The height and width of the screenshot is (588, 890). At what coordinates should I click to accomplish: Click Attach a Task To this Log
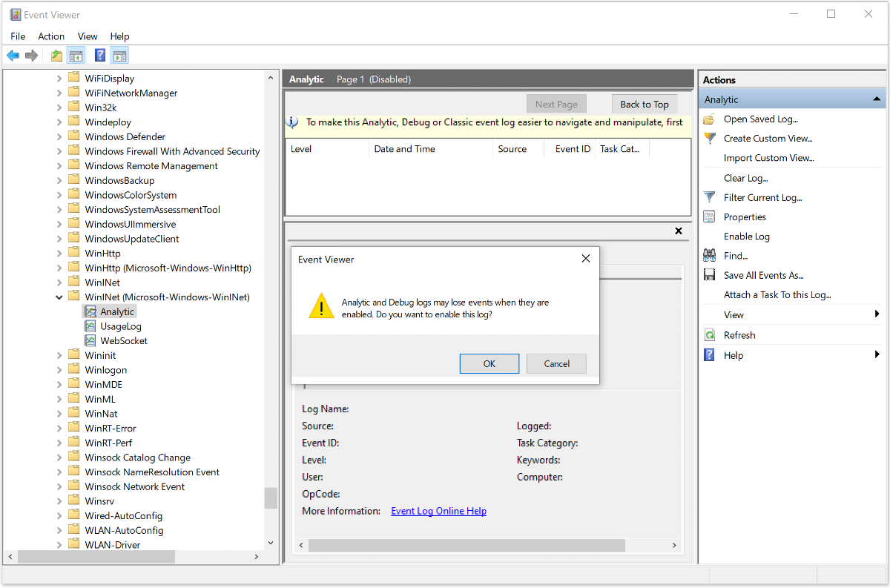(777, 294)
